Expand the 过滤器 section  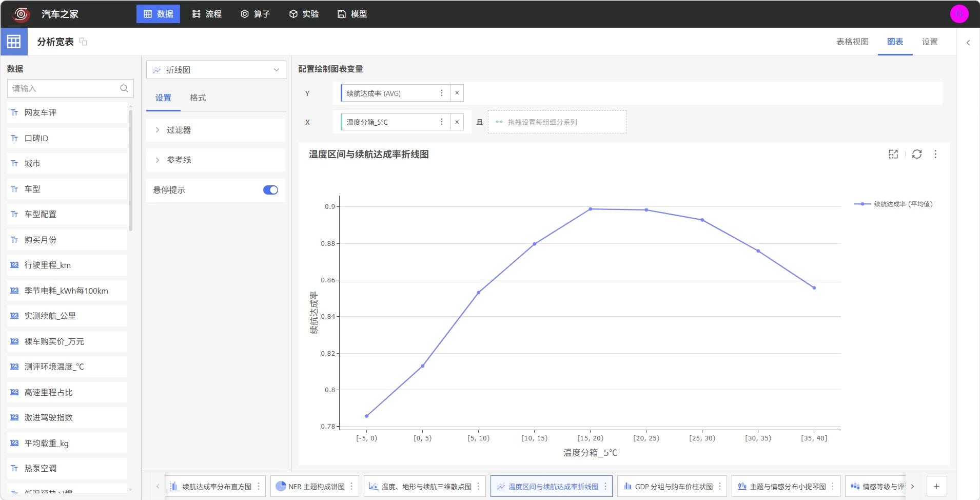coord(215,130)
